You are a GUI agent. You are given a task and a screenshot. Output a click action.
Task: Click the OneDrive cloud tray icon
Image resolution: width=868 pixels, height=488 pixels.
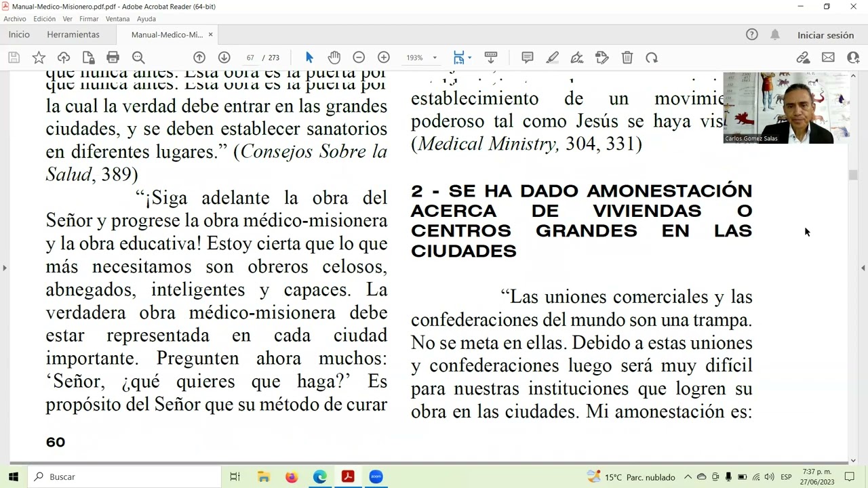click(x=701, y=477)
